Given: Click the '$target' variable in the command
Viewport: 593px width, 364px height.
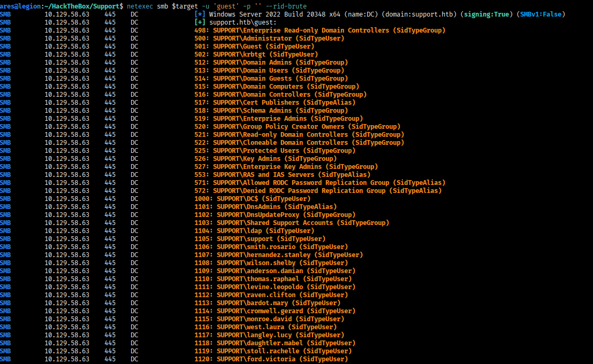Looking at the screenshot, I should (x=185, y=6).
